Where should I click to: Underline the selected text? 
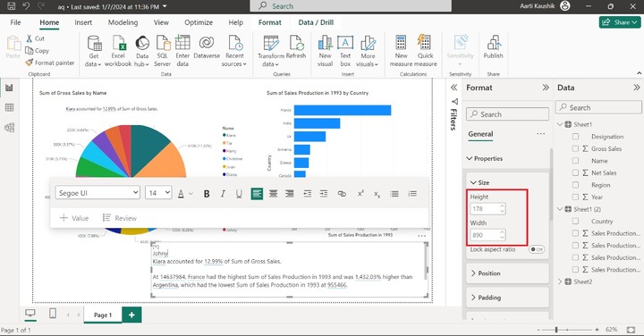239,194
